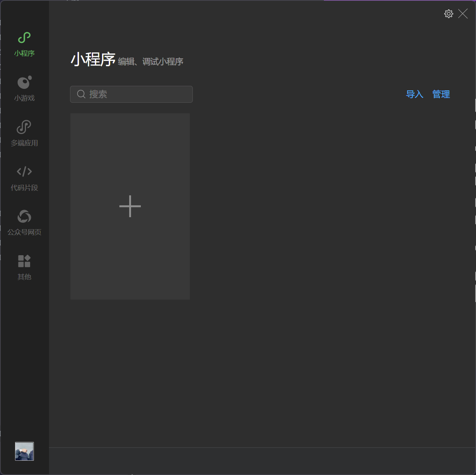Viewport: 476px width, 475px height.
Task: Open the 其他 grid icon
Action: [24, 261]
